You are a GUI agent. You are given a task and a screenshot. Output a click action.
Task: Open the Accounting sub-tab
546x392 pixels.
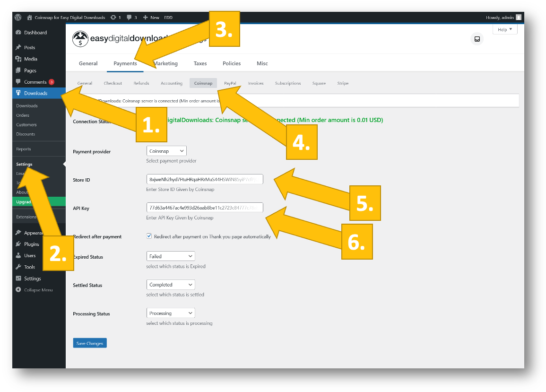coord(172,83)
